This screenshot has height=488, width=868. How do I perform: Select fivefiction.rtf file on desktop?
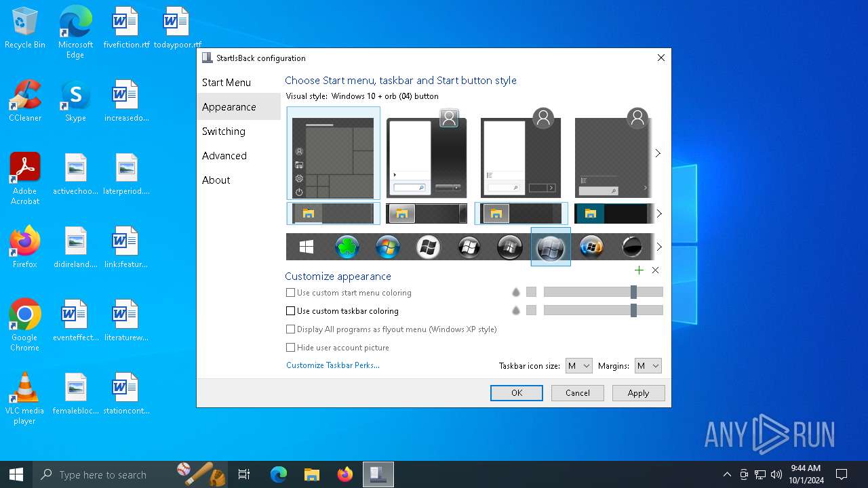pyautogui.click(x=126, y=28)
